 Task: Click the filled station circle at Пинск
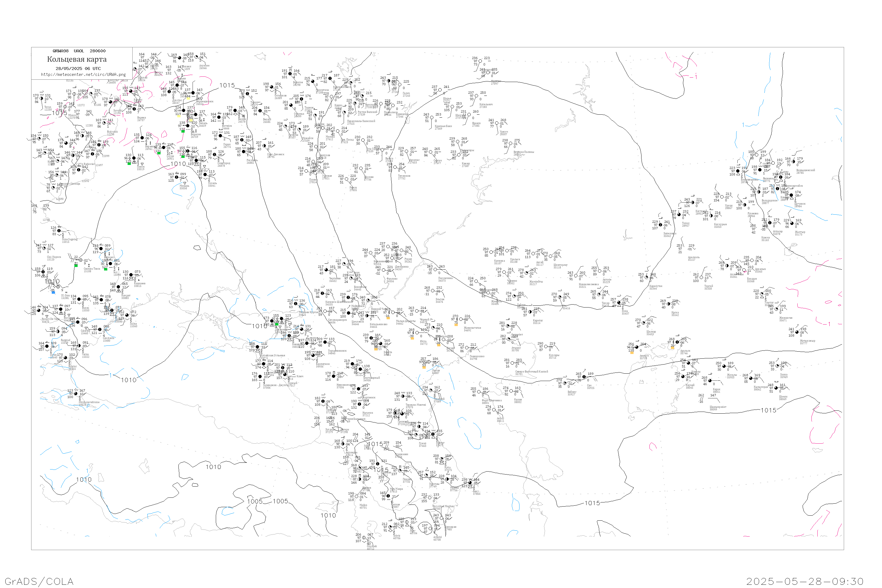pos(134,158)
